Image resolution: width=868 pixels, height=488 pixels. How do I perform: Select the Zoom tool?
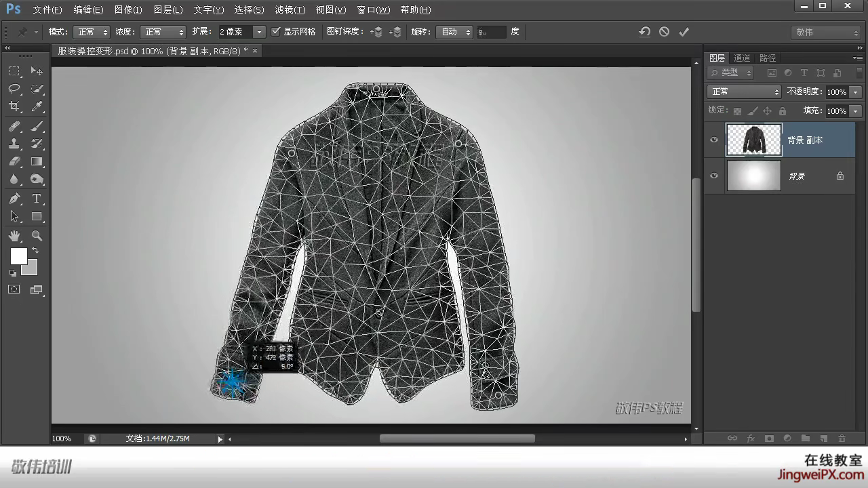click(x=37, y=236)
